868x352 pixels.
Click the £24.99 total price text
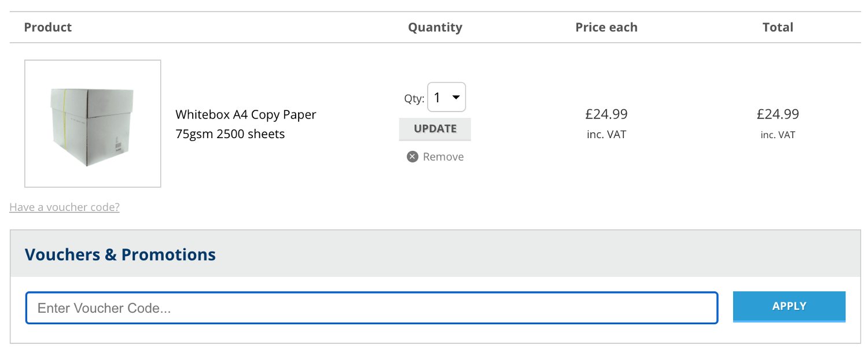pyautogui.click(x=777, y=114)
